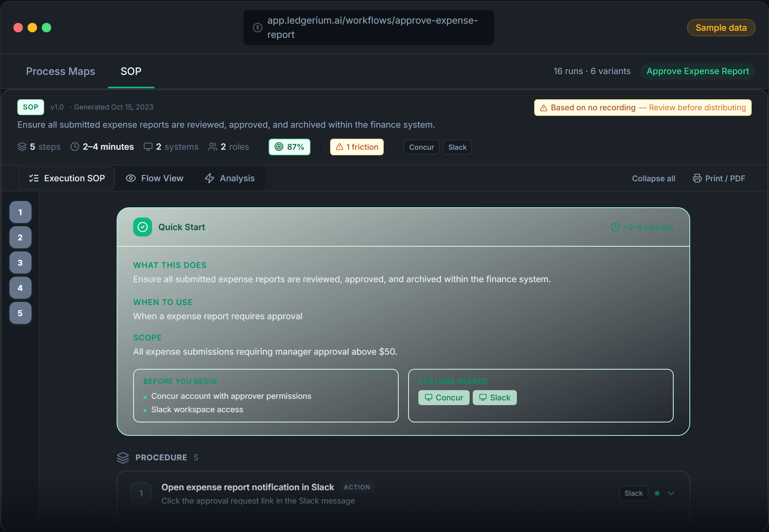Click the target icon in 87% badge
This screenshot has height=532, width=769.
tap(279, 147)
